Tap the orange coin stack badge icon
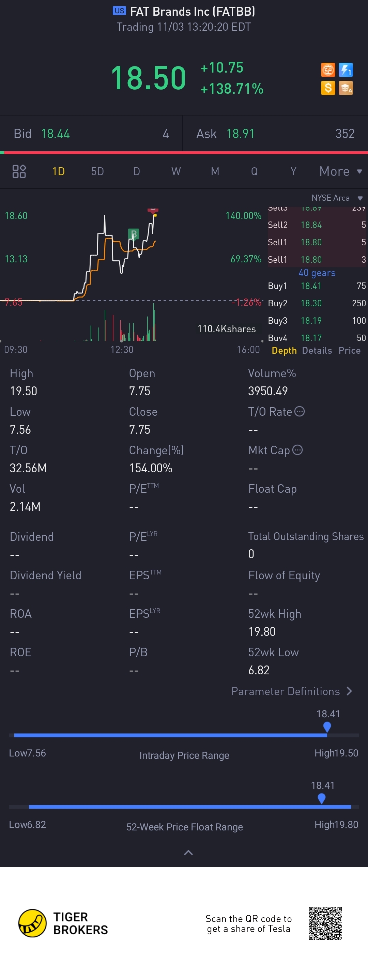This screenshot has width=368, height=980. click(346, 88)
